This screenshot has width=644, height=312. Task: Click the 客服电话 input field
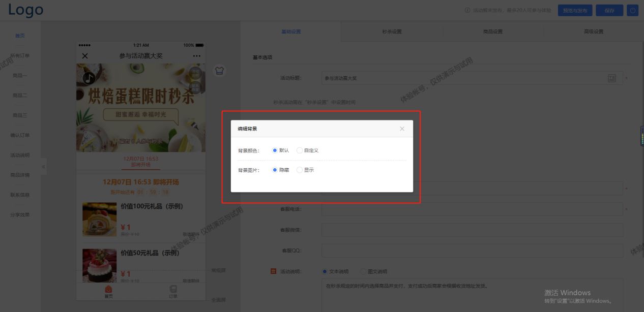472,209
